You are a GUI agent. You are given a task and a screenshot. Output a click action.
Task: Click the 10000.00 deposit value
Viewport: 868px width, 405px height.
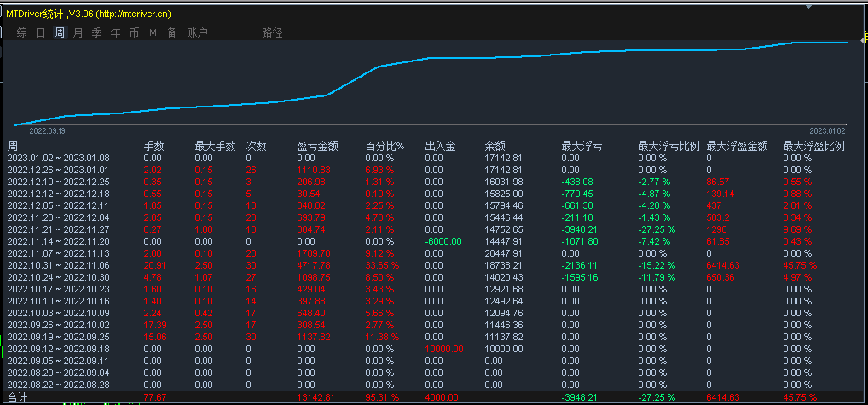click(x=444, y=349)
